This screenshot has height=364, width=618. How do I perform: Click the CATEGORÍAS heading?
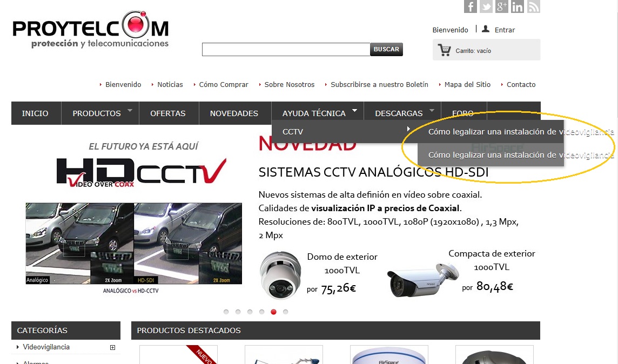pos(42,331)
